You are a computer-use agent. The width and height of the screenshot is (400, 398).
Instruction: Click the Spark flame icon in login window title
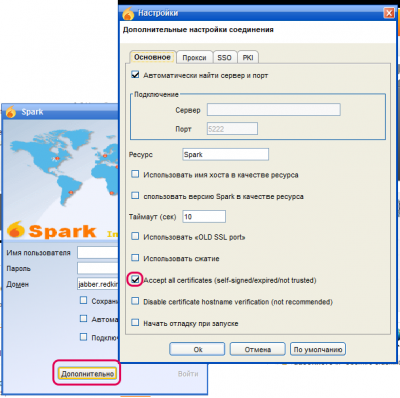pyautogui.click(x=11, y=112)
